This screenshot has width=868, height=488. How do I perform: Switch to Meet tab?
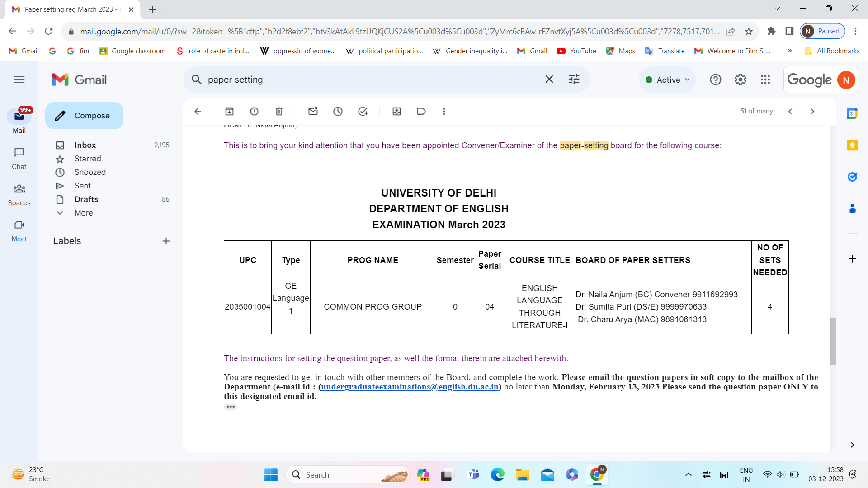(x=19, y=230)
